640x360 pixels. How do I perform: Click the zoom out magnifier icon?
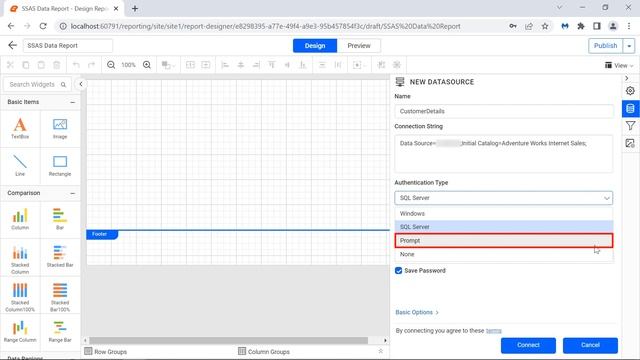[x=111, y=65]
